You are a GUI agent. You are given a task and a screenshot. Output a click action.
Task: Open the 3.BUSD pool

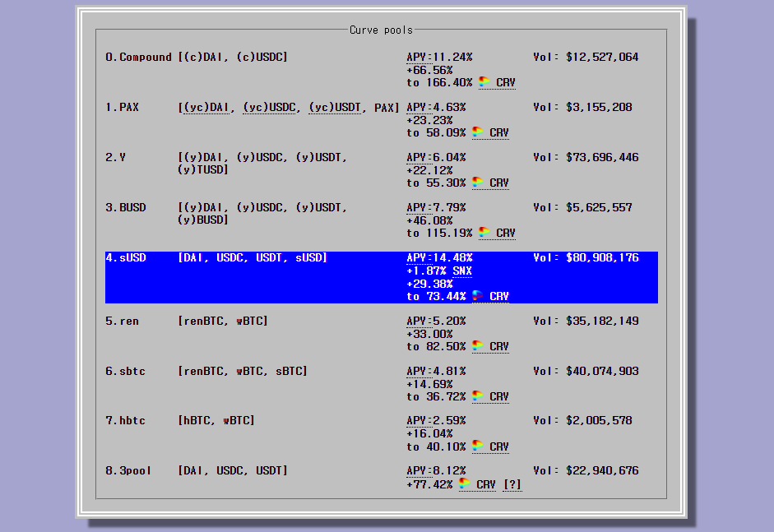(x=381, y=220)
